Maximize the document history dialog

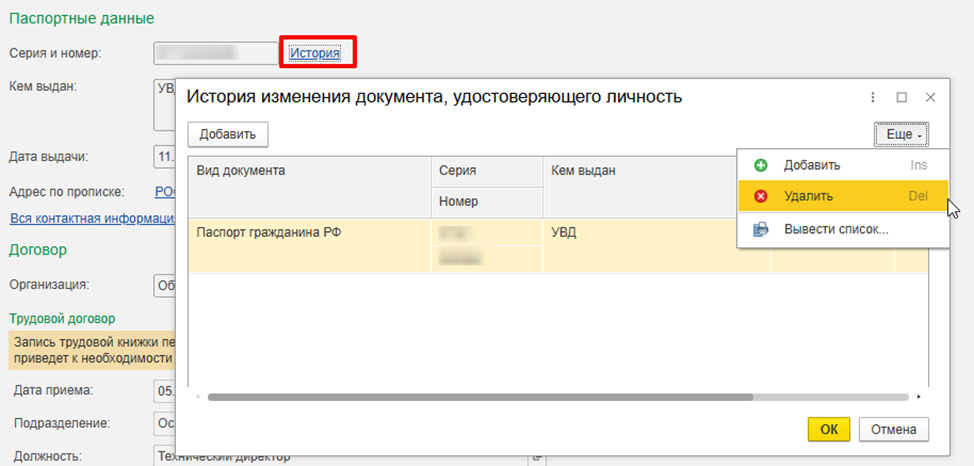901,97
